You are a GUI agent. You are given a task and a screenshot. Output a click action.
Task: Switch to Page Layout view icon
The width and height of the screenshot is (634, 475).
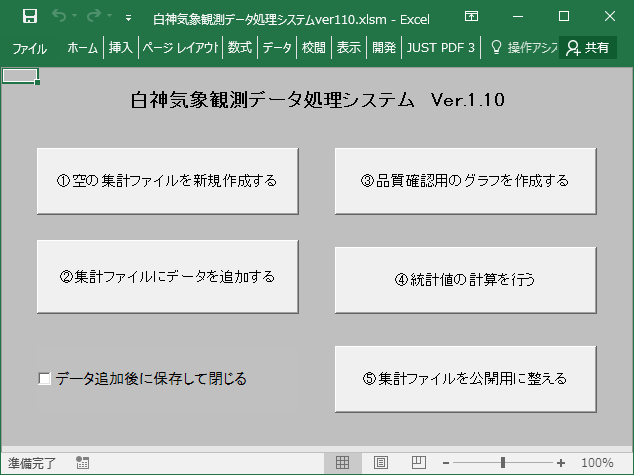(381, 463)
